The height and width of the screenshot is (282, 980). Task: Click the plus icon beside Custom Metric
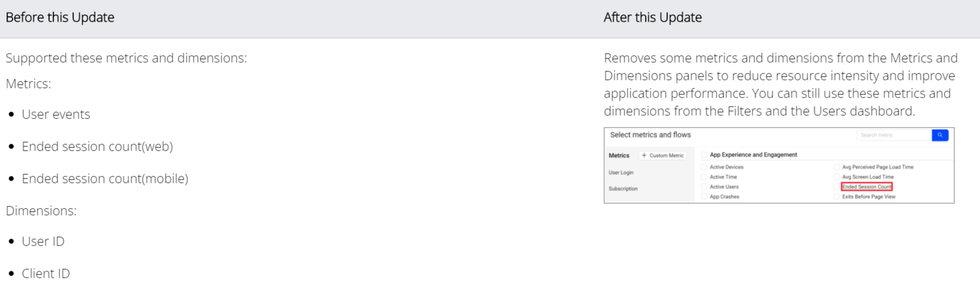(644, 155)
